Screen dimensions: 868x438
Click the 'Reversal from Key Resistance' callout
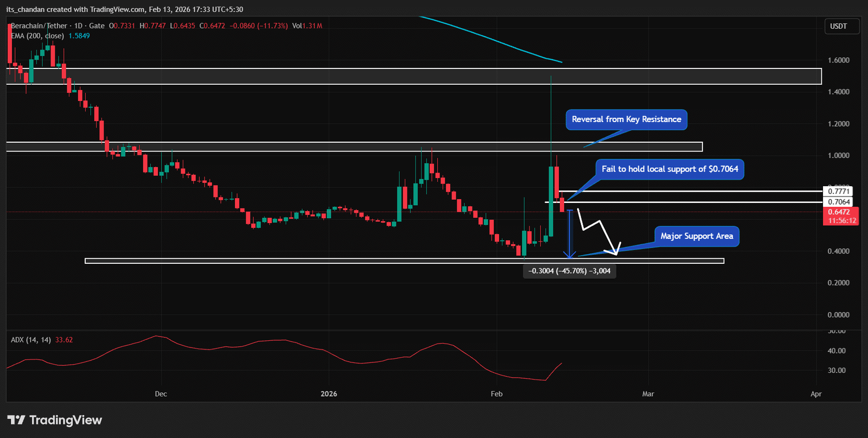click(x=626, y=119)
